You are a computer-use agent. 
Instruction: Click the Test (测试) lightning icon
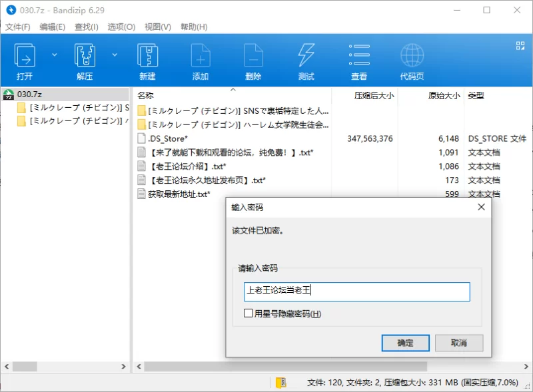306,61
